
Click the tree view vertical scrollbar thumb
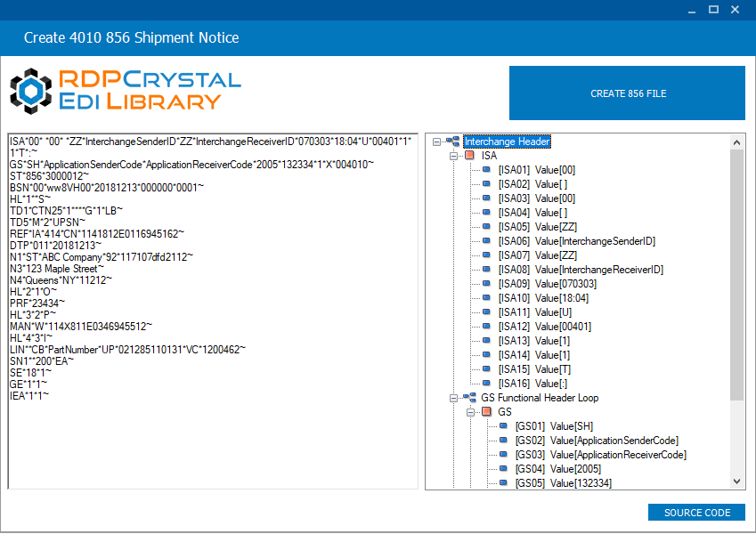coord(736,275)
